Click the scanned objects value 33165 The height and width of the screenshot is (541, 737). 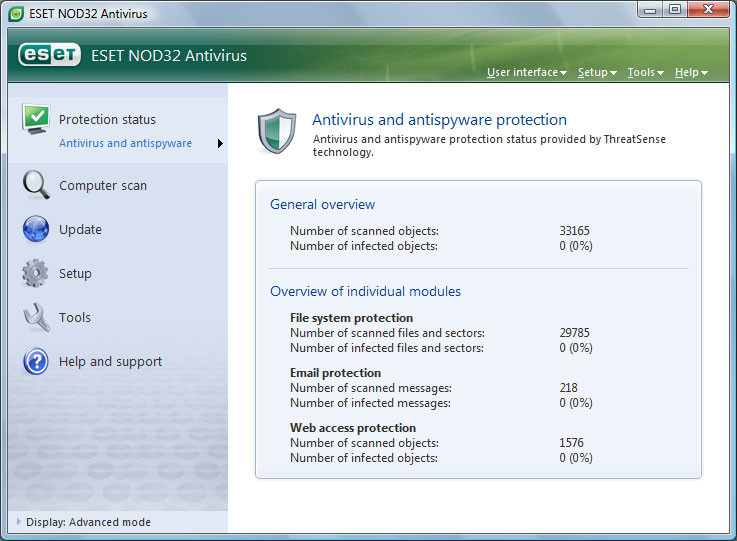pos(574,231)
